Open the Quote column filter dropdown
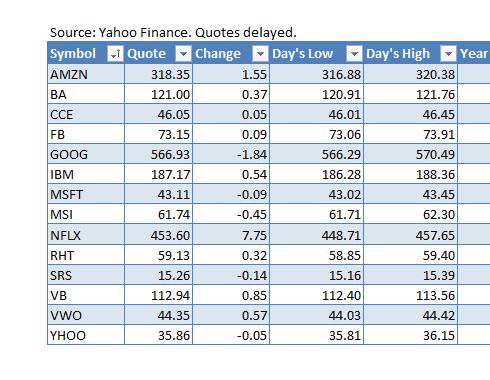This screenshot has width=490, height=380. (183, 54)
